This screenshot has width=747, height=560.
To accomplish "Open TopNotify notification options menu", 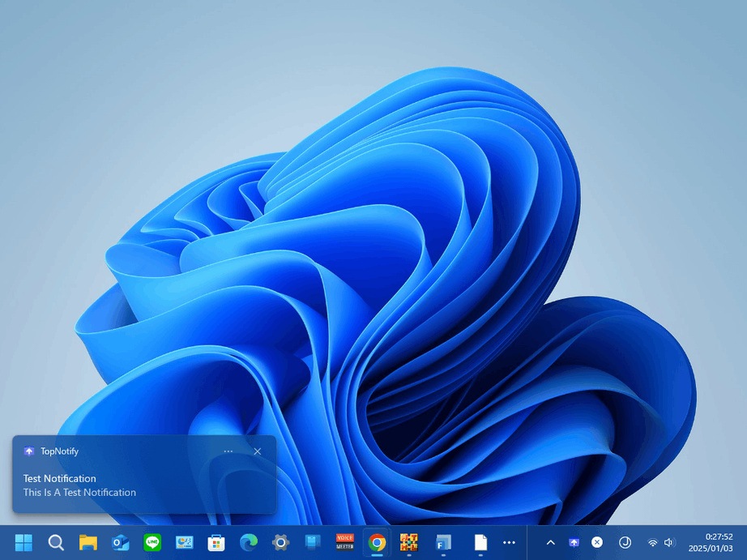I will coord(228,451).
